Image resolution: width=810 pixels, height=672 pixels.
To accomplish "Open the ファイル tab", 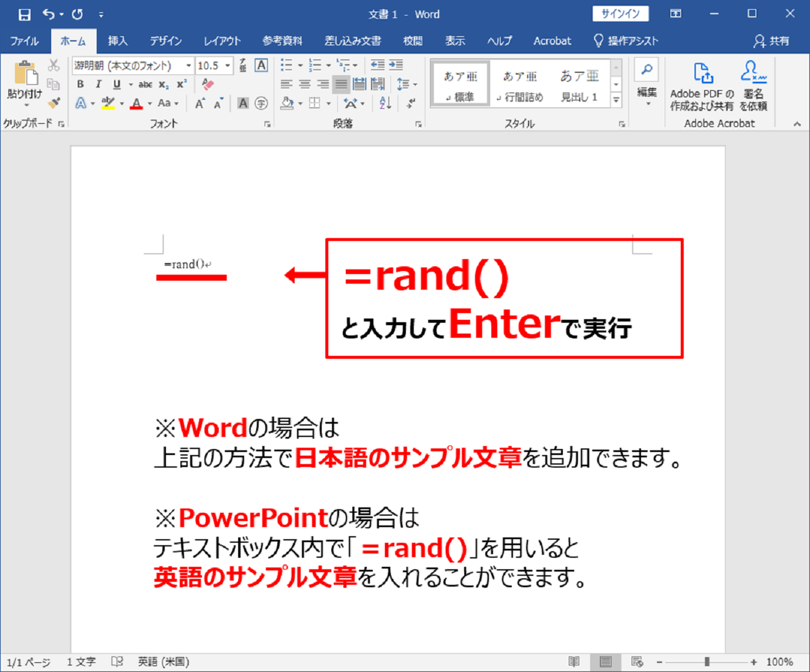I will (24, 41).
